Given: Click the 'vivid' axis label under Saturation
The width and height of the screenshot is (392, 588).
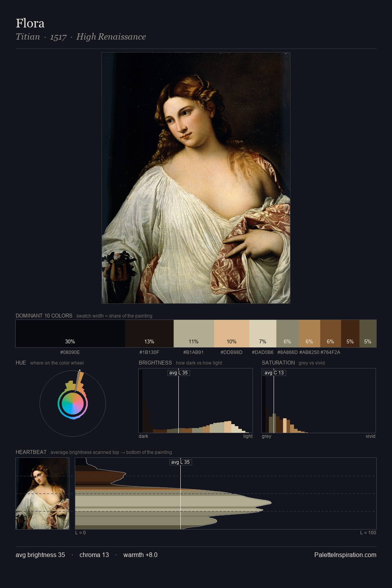Looking at the screenshot, I should [x=370, y=436].
